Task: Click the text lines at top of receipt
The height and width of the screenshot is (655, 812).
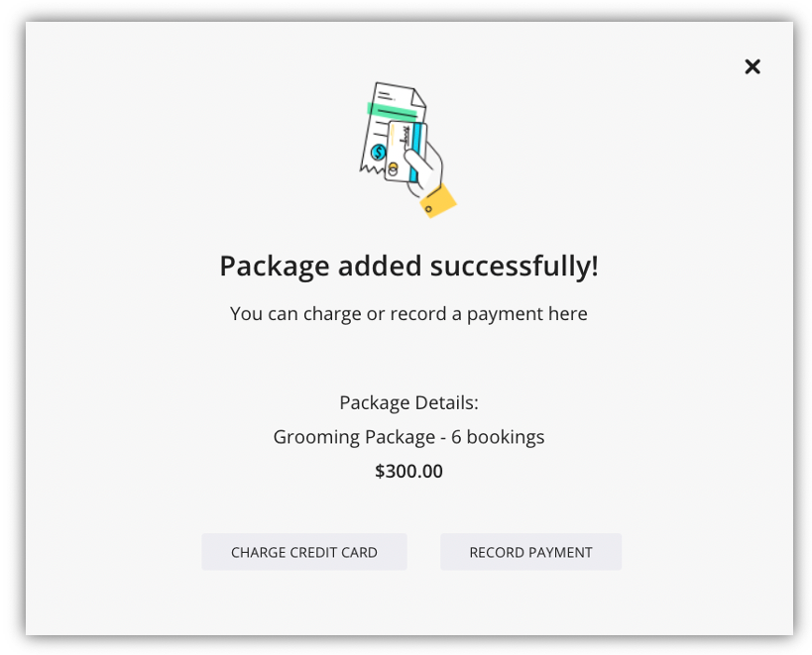Action: click(386, 95)
